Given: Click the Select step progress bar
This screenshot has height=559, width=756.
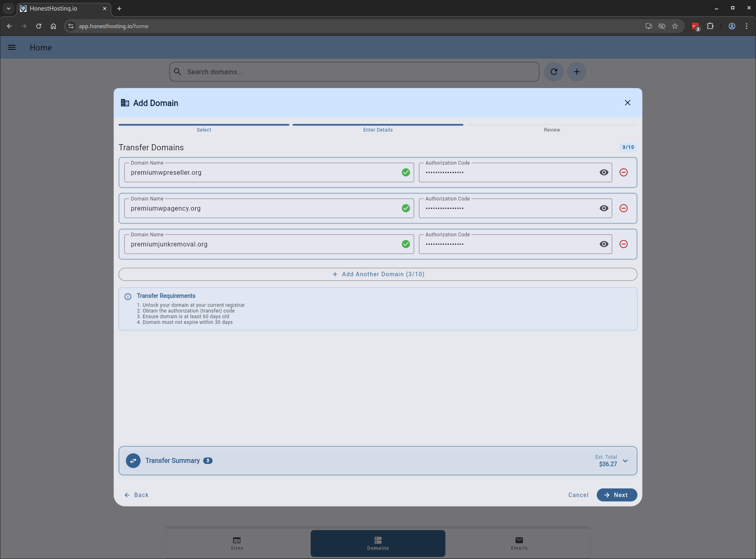Looking at the screenshot, I should pos(204,125).
